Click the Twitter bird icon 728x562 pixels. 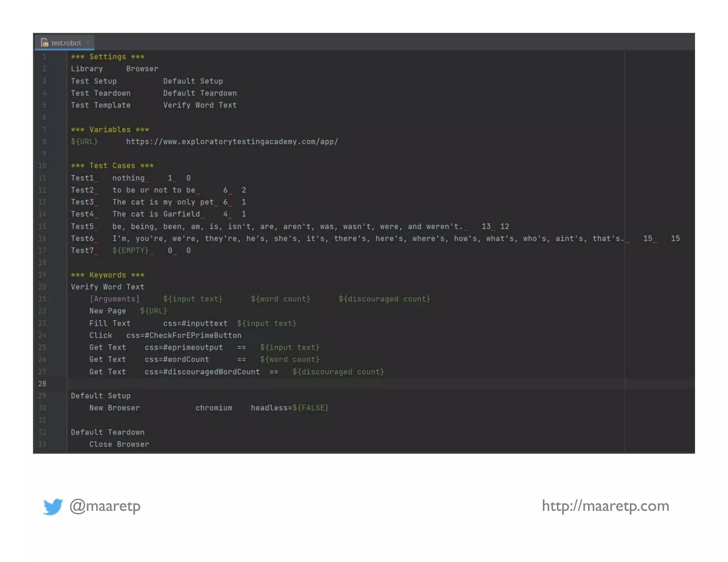pyautogui.click(x=53, y=506)
